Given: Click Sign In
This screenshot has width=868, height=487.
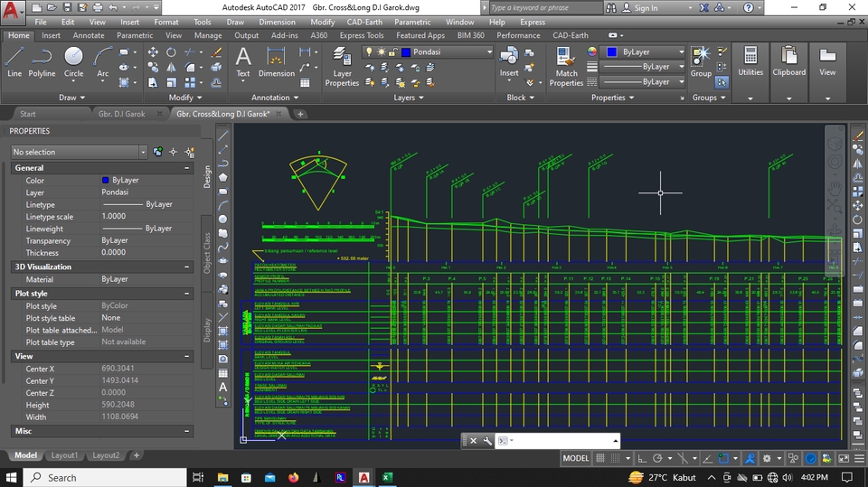Looking at the screenshot, I should [640, 8].
